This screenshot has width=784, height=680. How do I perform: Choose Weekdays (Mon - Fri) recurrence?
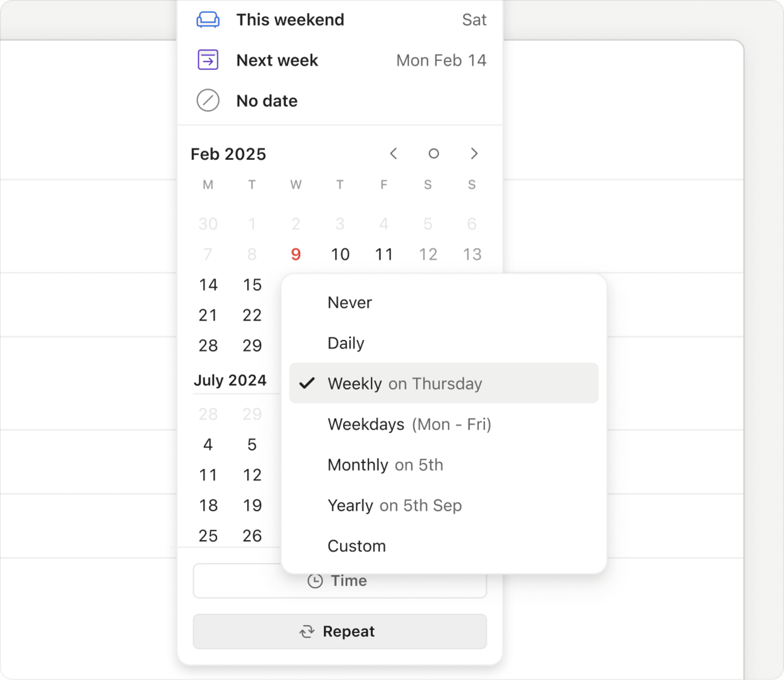409,424
